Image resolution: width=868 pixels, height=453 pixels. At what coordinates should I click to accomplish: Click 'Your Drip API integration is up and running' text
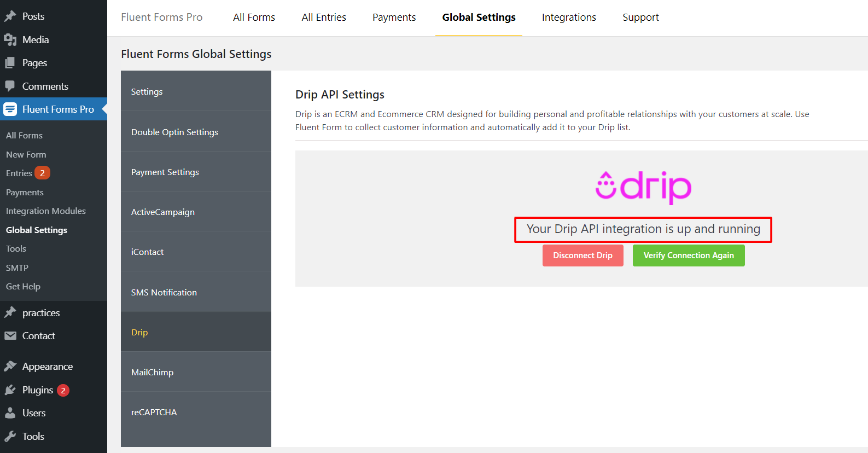coord(643,229)
